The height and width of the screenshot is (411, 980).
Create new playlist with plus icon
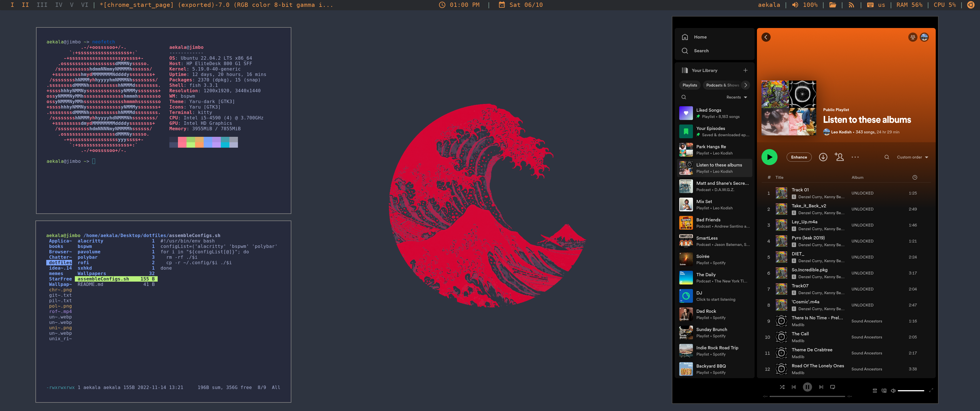745,70
